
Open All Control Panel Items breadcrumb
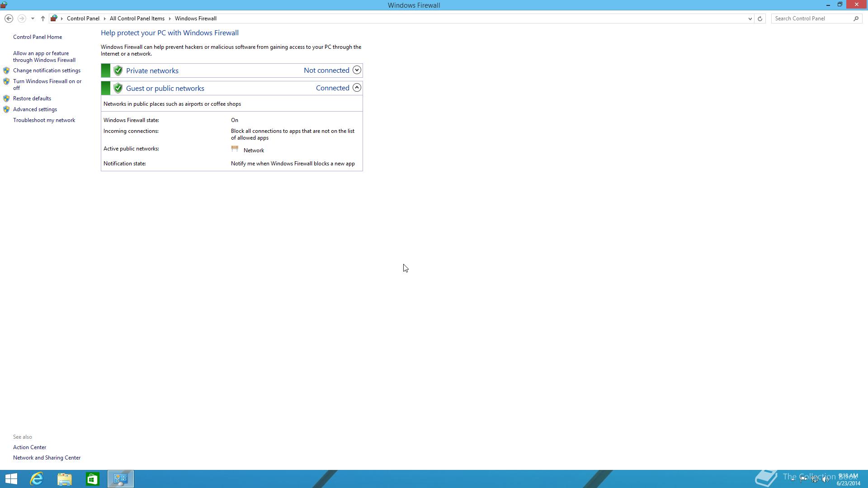pos(137,19)
